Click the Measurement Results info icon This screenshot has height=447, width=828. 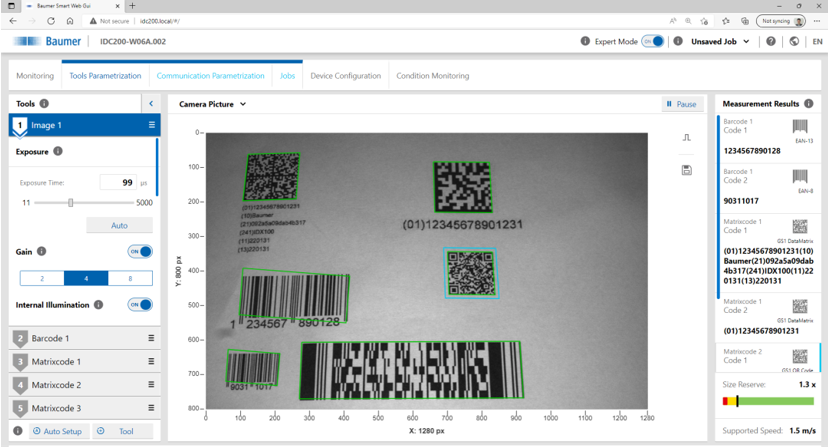[808, 104]
